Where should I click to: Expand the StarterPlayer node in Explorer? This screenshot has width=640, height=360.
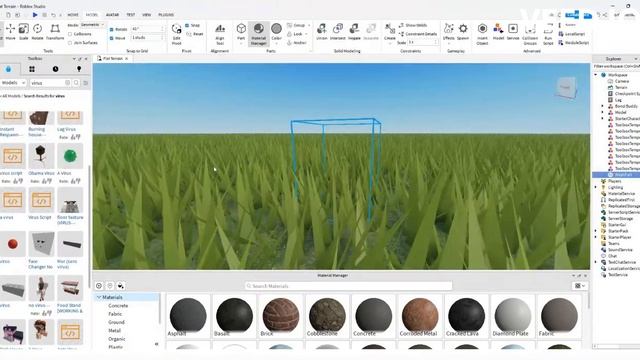pos(596,237)
